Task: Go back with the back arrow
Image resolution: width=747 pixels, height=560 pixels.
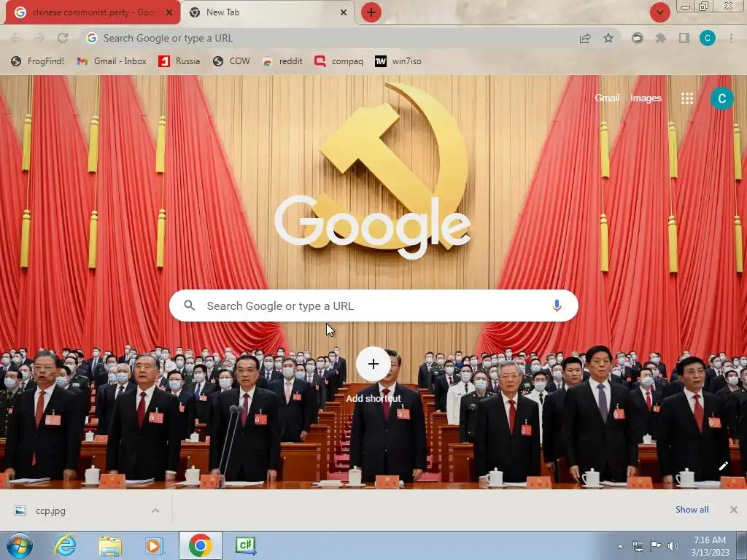Action: point(16,38)
